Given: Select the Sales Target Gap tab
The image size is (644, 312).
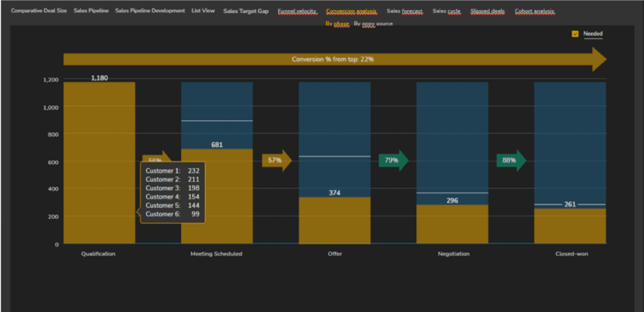Looking at the screenshot, I should [x=246, y=11].
